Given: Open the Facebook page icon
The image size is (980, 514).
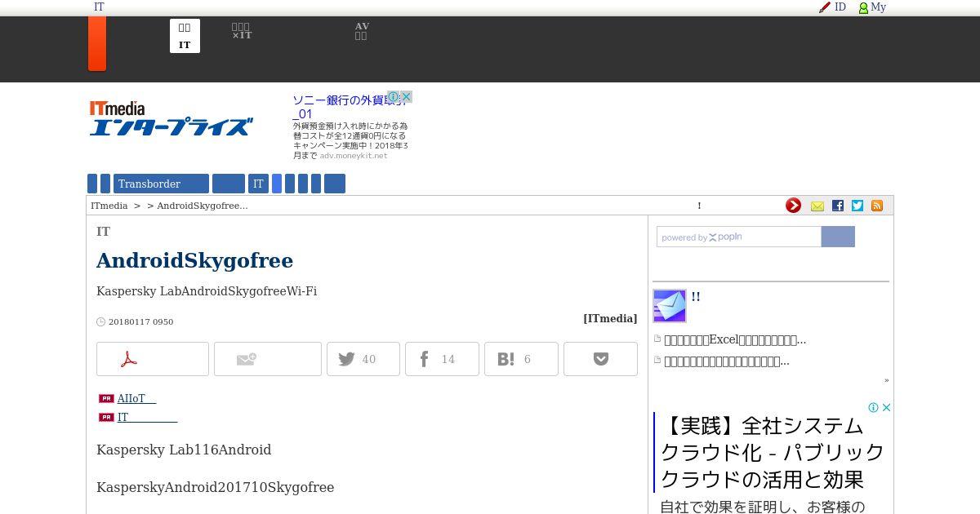Looking at the screenshot, I should 837,206.
